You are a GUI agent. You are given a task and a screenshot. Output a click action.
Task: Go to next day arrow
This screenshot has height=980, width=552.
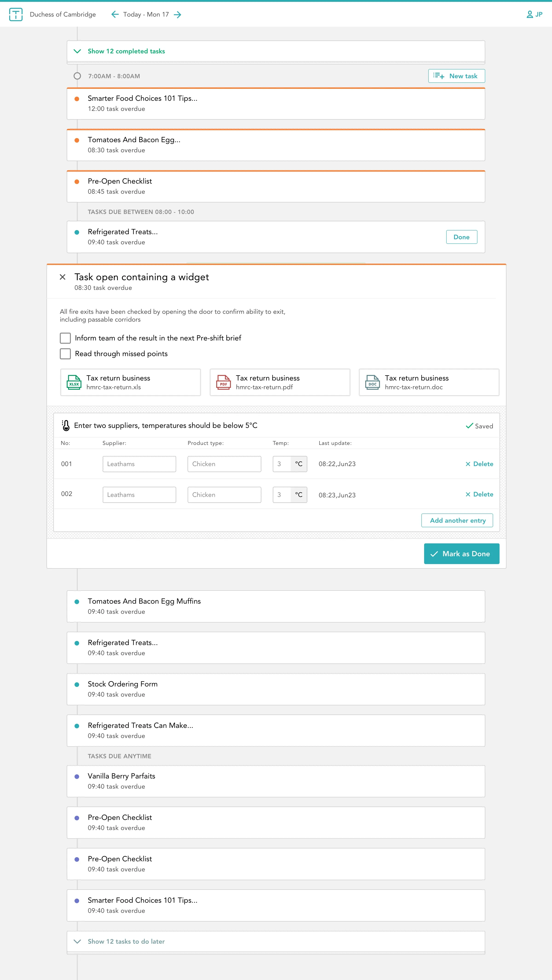[177, 14]
